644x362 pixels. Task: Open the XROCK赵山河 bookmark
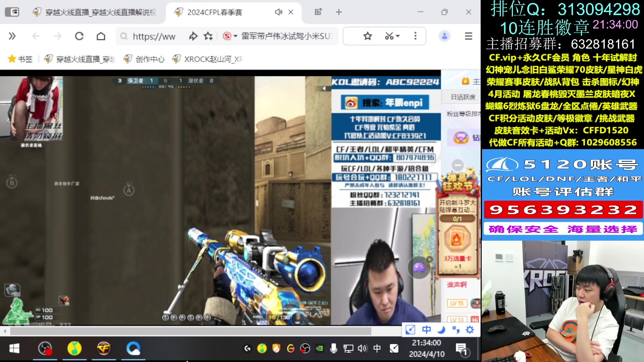tap(207, 59)
